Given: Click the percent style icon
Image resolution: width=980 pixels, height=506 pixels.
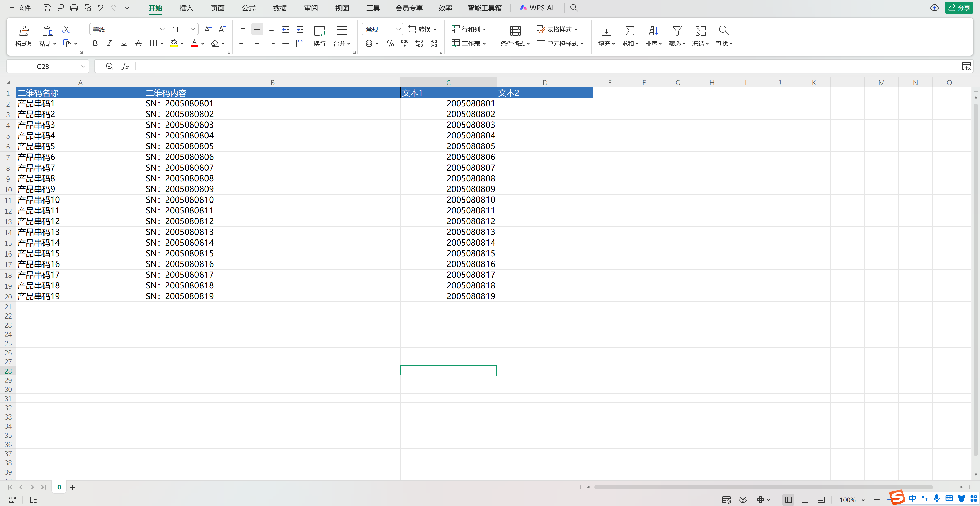Looking at the screenshot, I should click(x=390, y=44).
